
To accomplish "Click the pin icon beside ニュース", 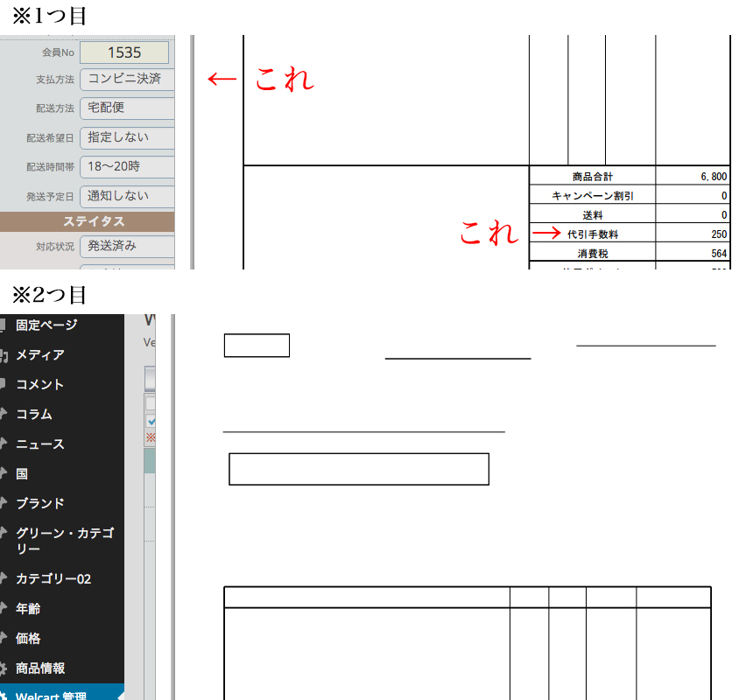I will click(x=3, y=444).
